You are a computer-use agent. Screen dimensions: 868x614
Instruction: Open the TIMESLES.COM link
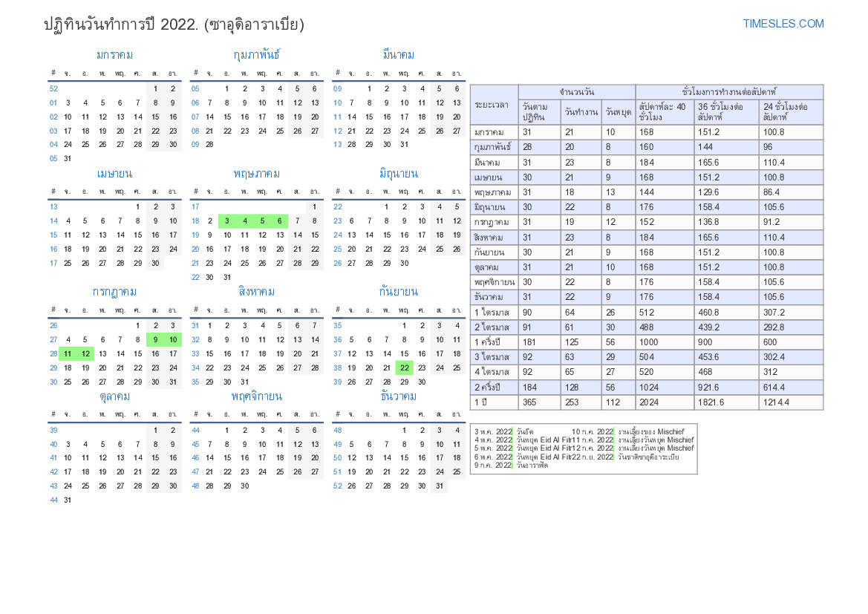783,24
